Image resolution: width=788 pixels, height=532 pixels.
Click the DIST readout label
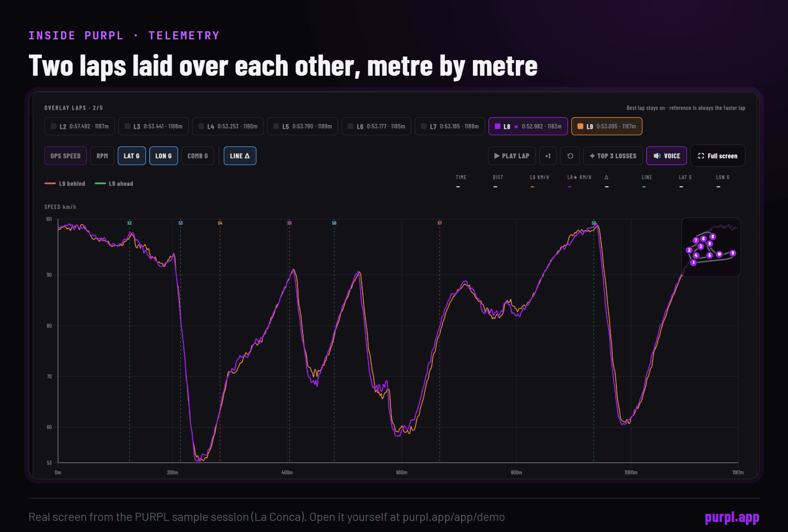pyautogui.click(x=498, y=177)
